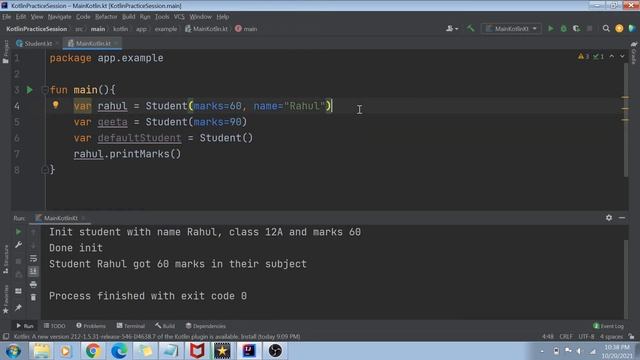Image resolution: width=640 pixels, height=360 pixels.
Task: Click the fold-end marker on line 8
Action: [x=45, y=169]
